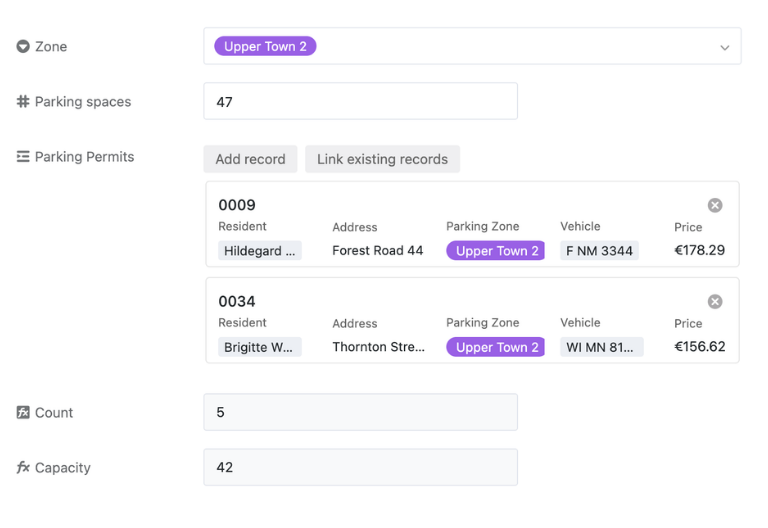The image size is (768, 528).
Task: Click the Parking Permits linked-record icon
Action: tap(23, 157)
